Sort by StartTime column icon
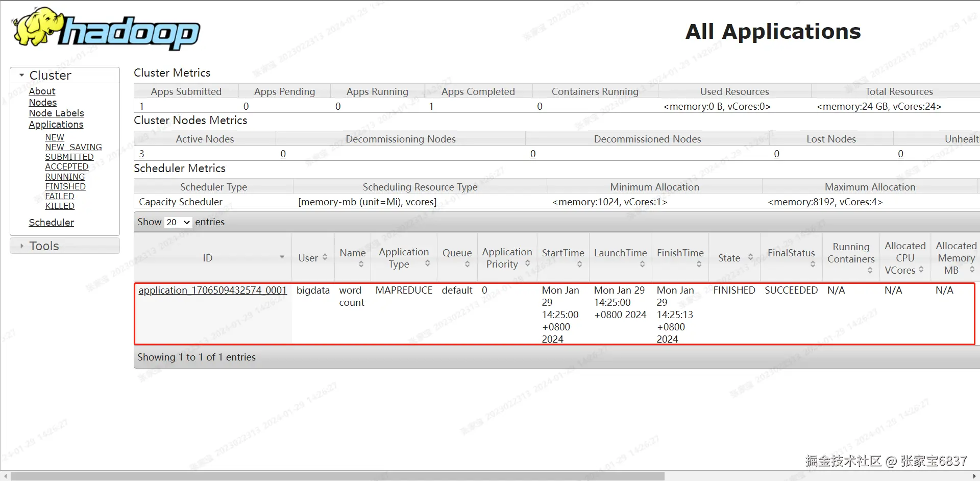This screenshot has height=481, width=980. pyautogui.click(x=579, y=264)
